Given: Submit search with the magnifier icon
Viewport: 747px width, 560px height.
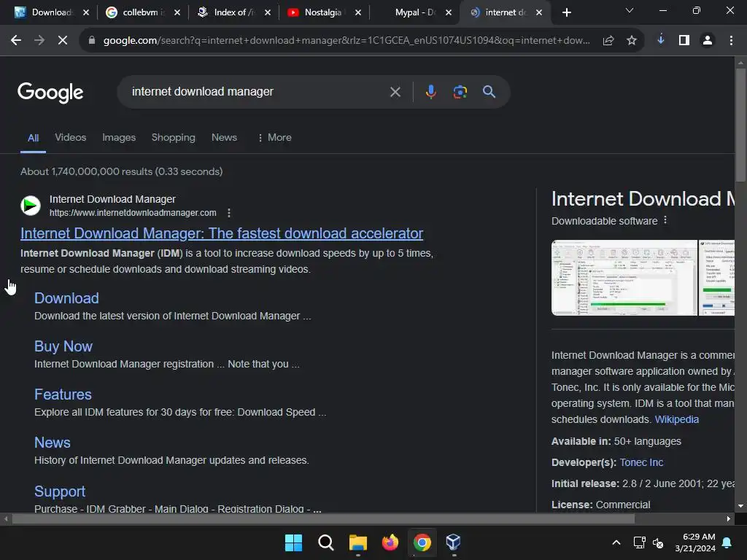Looking at the screenshot, I should 489,91.
